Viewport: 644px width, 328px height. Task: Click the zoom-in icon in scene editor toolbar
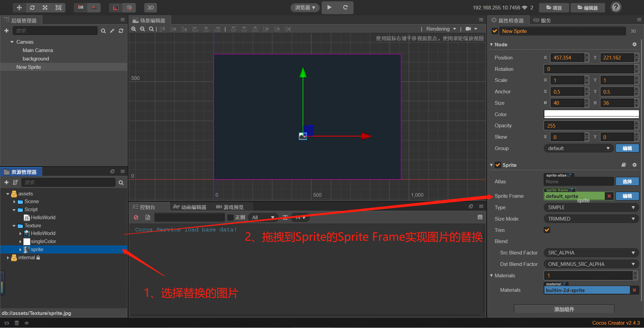pyautogui.click(x=133, y=29)
